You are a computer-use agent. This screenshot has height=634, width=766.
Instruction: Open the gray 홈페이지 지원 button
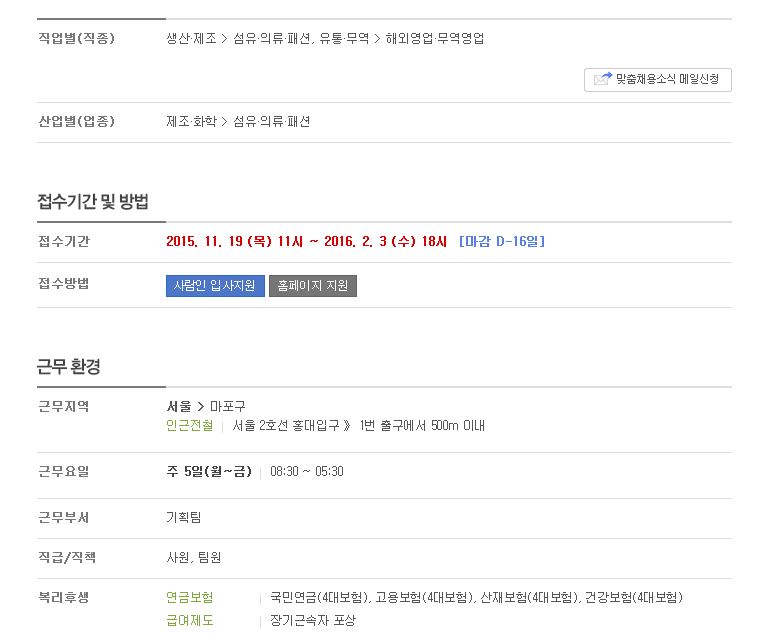[313, 286]
